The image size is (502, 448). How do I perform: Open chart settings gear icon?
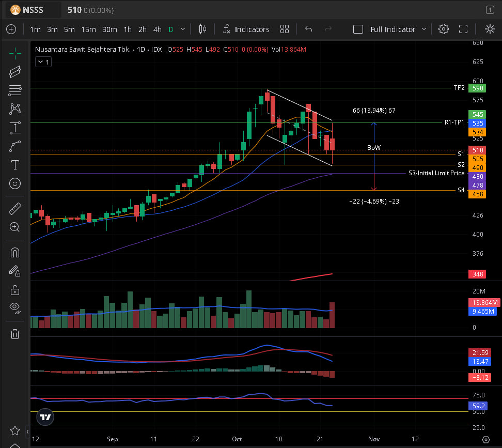(x=443, y=29)
